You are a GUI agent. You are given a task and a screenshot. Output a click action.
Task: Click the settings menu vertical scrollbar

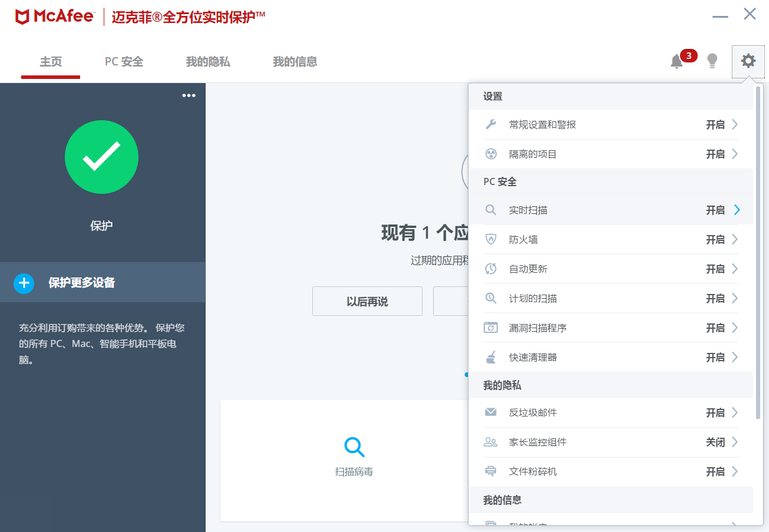click(758, 253)
